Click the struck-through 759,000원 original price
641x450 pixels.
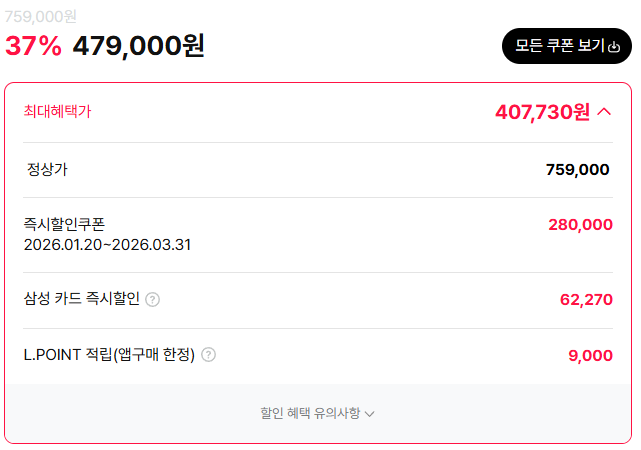41,16
